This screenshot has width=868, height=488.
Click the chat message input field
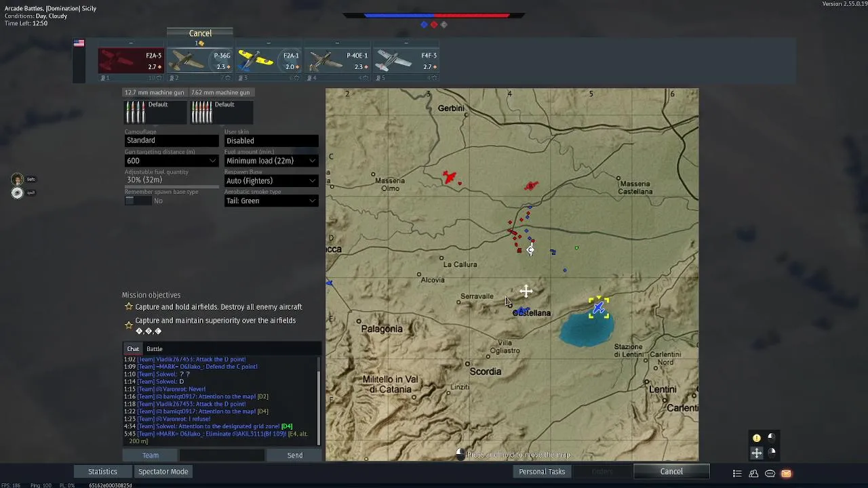[222, 455]
